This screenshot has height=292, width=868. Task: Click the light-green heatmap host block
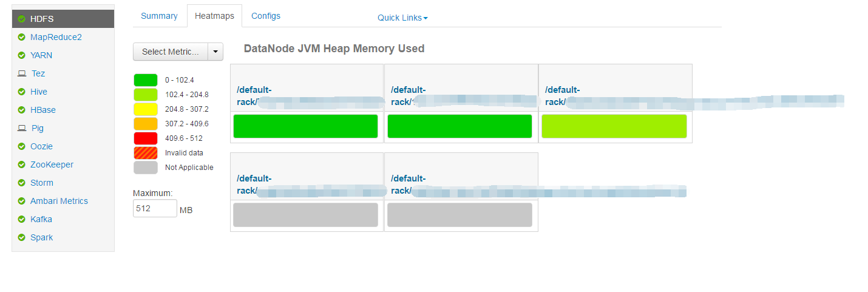tap(614, 126)
